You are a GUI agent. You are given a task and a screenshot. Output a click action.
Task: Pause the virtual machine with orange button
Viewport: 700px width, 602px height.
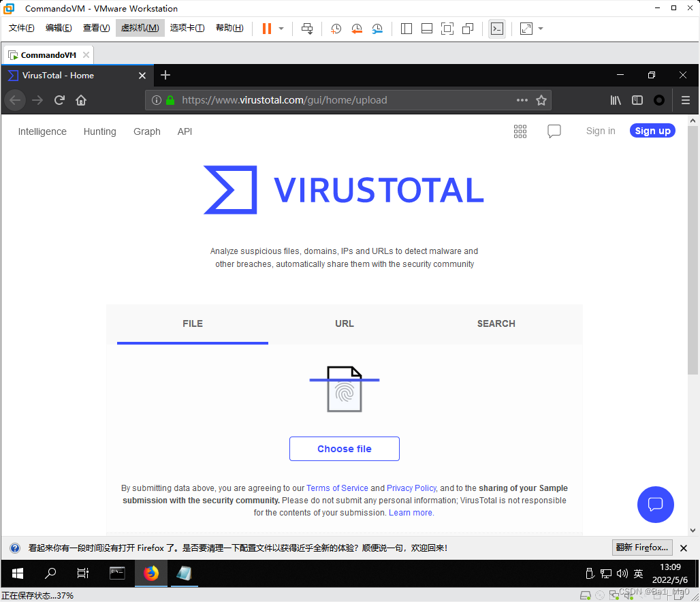pyautogui.click(x=266, y=29)
